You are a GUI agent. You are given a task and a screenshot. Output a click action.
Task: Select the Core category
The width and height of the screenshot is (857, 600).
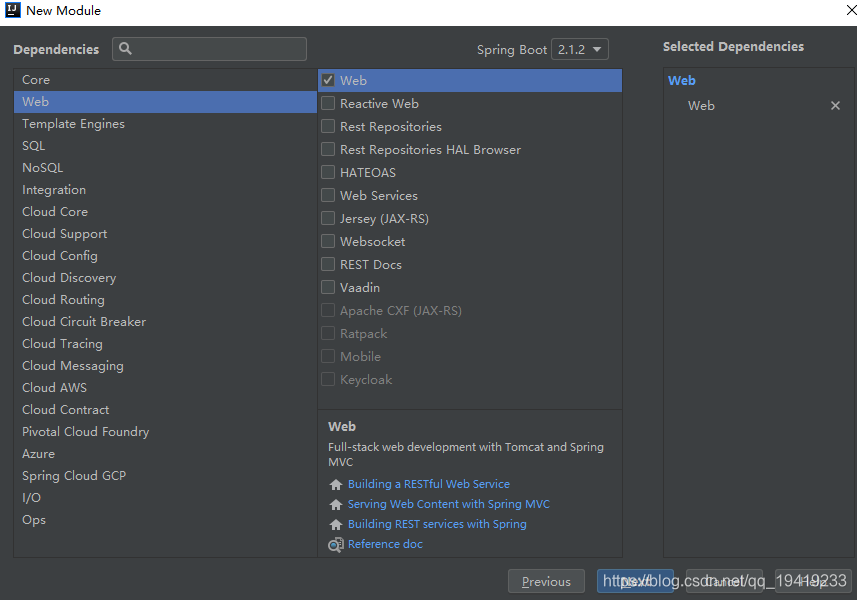(x=165, y=80)
